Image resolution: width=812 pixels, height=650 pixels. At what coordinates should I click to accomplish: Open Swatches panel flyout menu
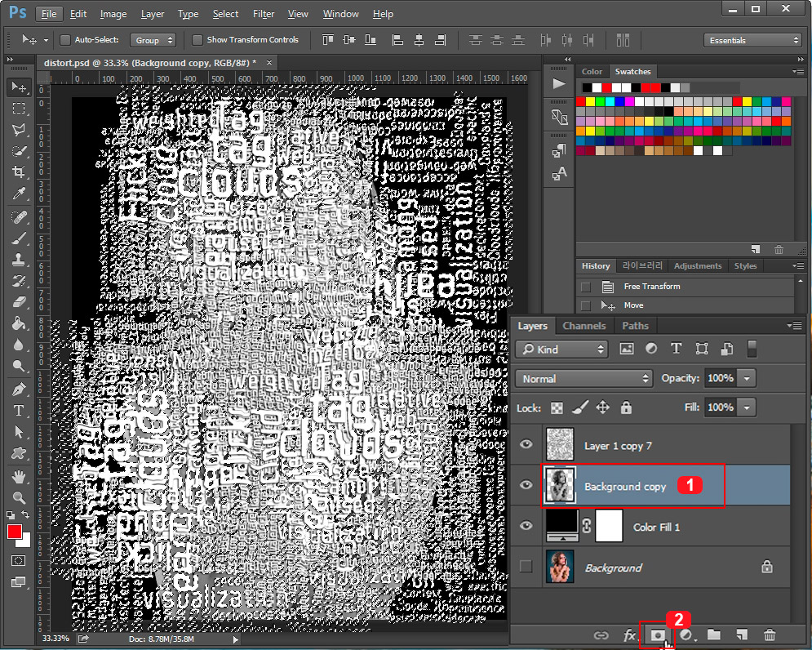[x=798, y=72]
